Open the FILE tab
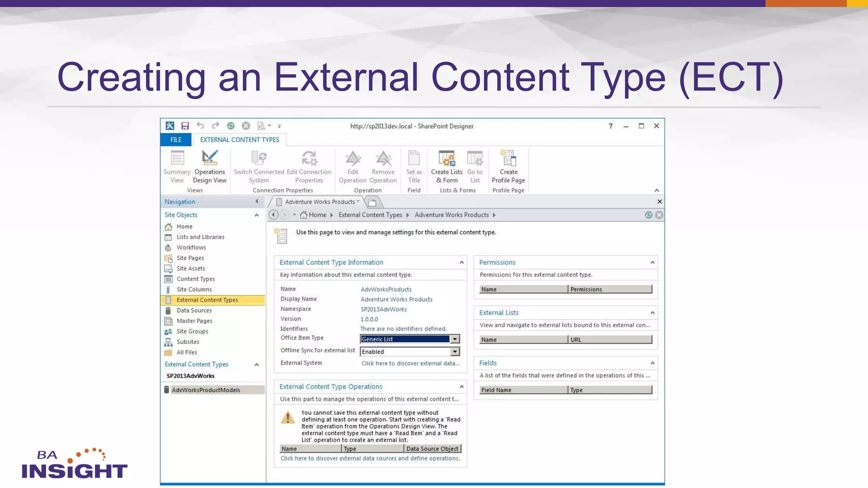This screenshot has height=488, width=868. pos(176,140)
